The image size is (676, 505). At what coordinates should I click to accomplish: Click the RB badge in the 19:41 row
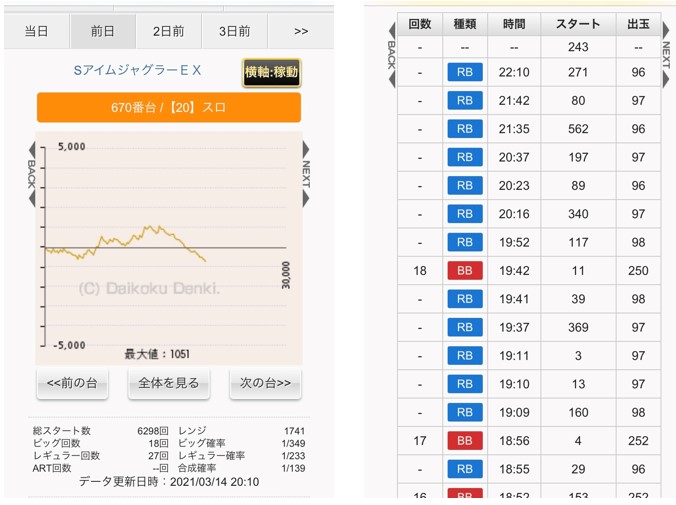(465, 299)
